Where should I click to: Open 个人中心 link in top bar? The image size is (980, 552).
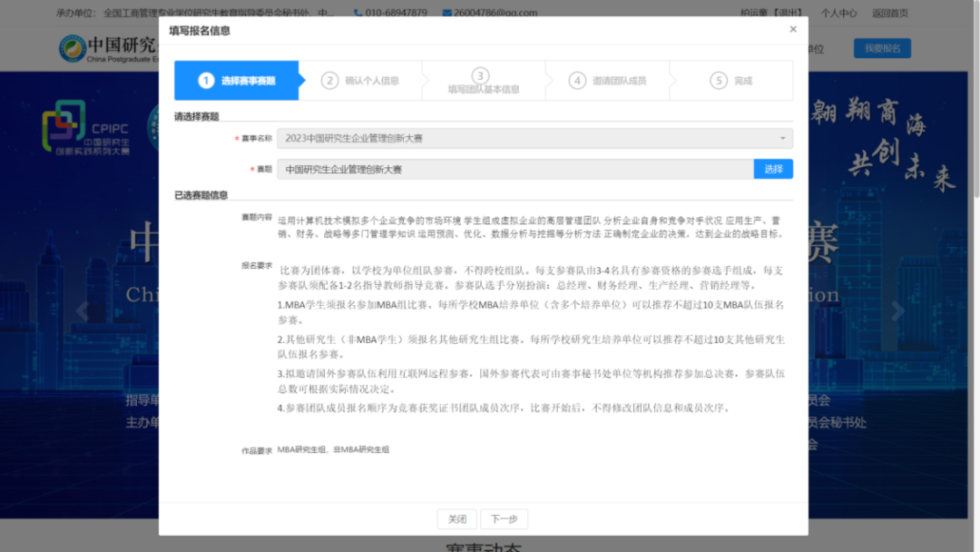(x=838, y=13)
